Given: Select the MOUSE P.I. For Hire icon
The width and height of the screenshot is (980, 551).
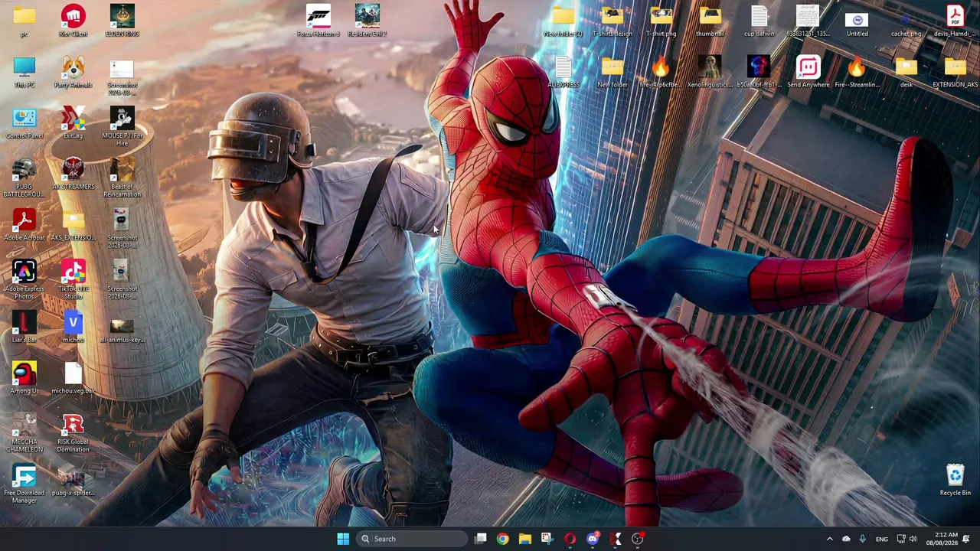Looking at the screenshot, I should coord(122,126).
